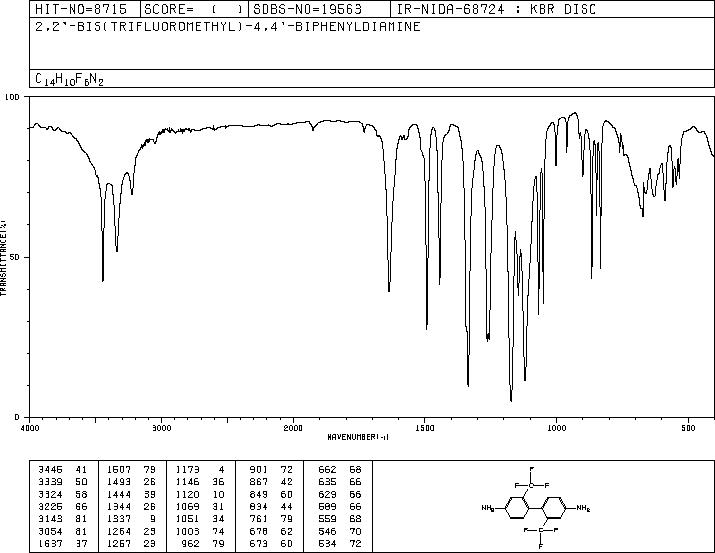The height and width of the screenshot is (553, 715).
Task: Click the 1344 wavenumber in the peak table
Action: (119, 506)
